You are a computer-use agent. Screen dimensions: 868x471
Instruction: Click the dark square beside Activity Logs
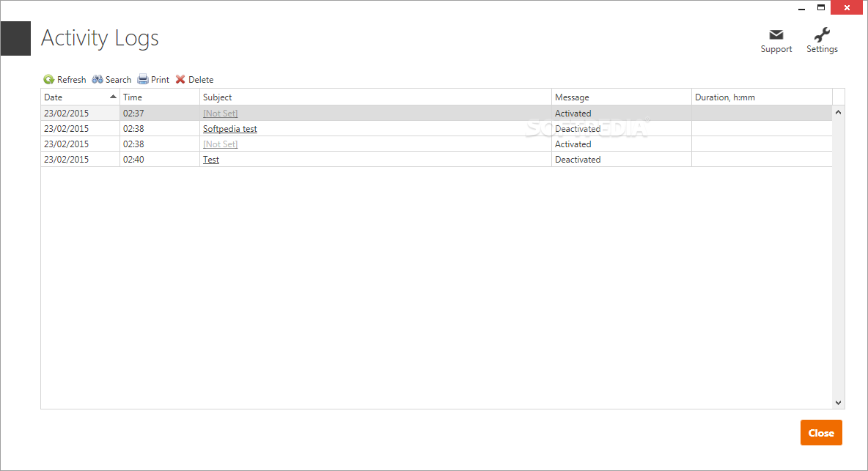(15, 38)
